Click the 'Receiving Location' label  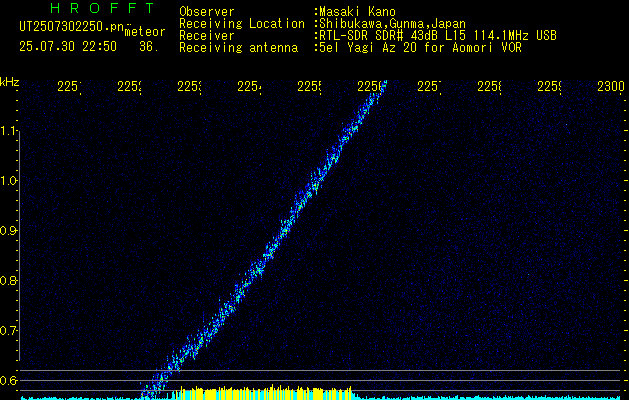(x=242, y=24)
